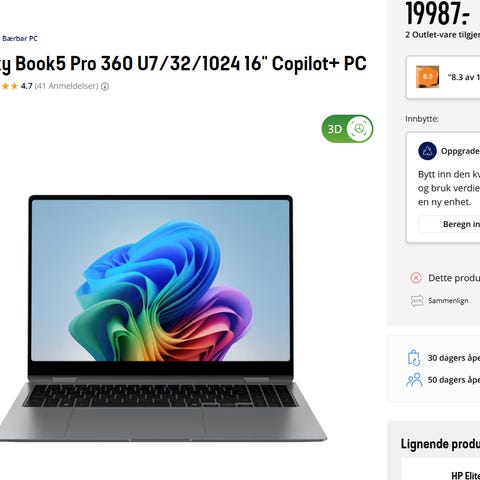The height and width of the screenshot is (480, 480).
Task: Open the 2 Outlet-vare tilgjengelig link
Action: tap(443, 35)
